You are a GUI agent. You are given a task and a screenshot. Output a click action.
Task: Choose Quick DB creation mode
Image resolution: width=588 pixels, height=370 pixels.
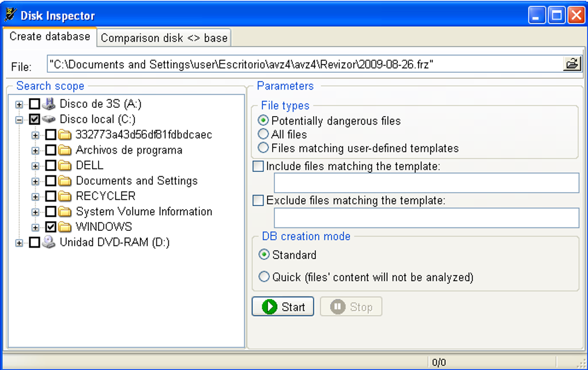click(264, 277)
